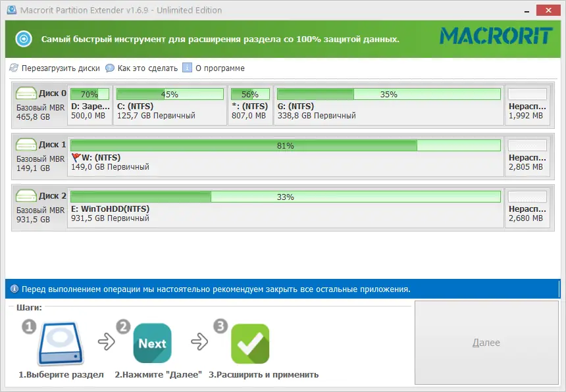Open 'Как это сделать' toolbar item
Viewport: 566px width, 392px height.
[x=141, y=68]
